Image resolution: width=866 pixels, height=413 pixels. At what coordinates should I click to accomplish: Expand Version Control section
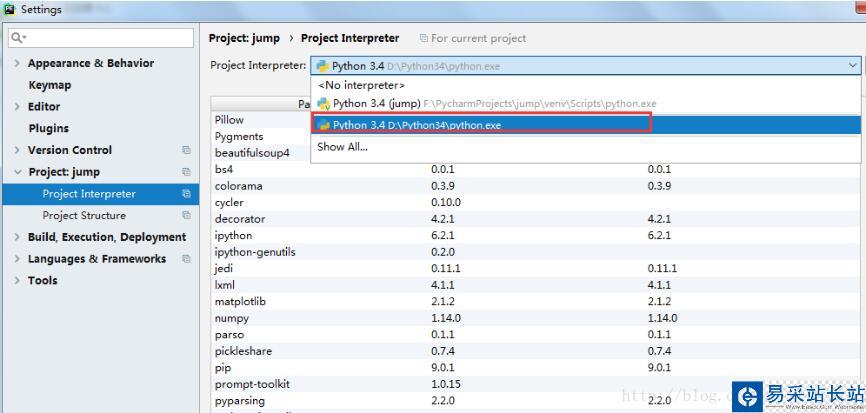pyautogui.click(x=17, y=150)
